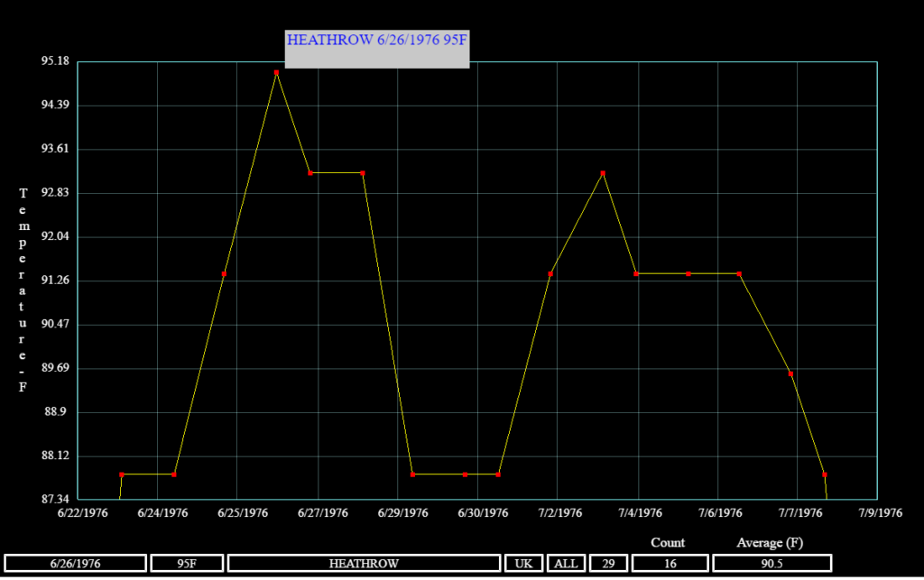
Task: Click the 6/27/1976 x-axis date label
Action: [x=323, y=513]
